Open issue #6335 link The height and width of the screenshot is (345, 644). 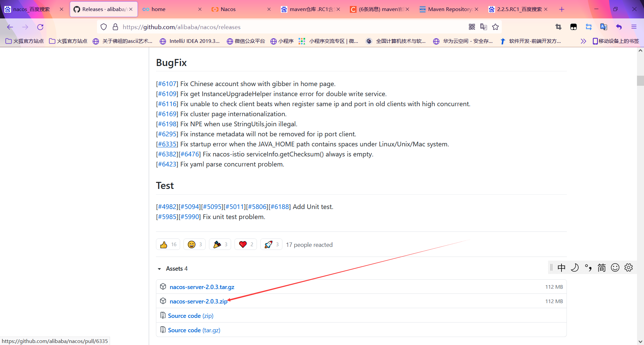click(x=167, y=144)
